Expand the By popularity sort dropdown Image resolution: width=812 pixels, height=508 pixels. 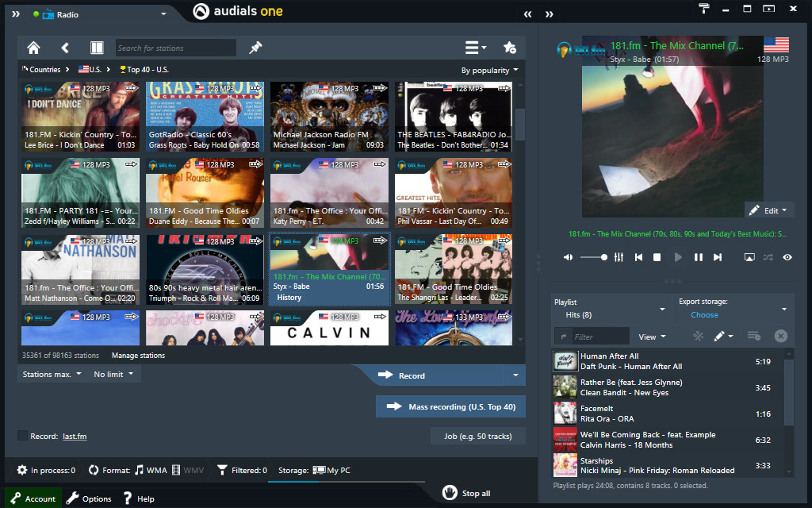488,70
